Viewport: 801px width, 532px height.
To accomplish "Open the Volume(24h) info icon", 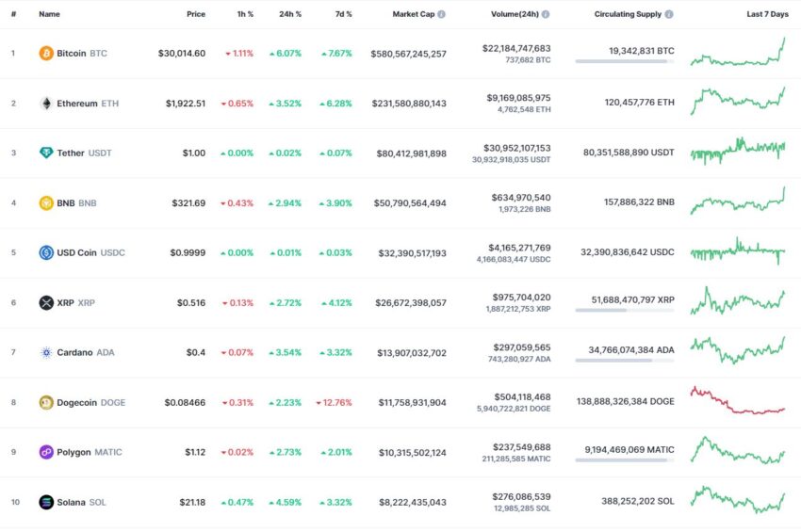I will click(x=546, y=14).
